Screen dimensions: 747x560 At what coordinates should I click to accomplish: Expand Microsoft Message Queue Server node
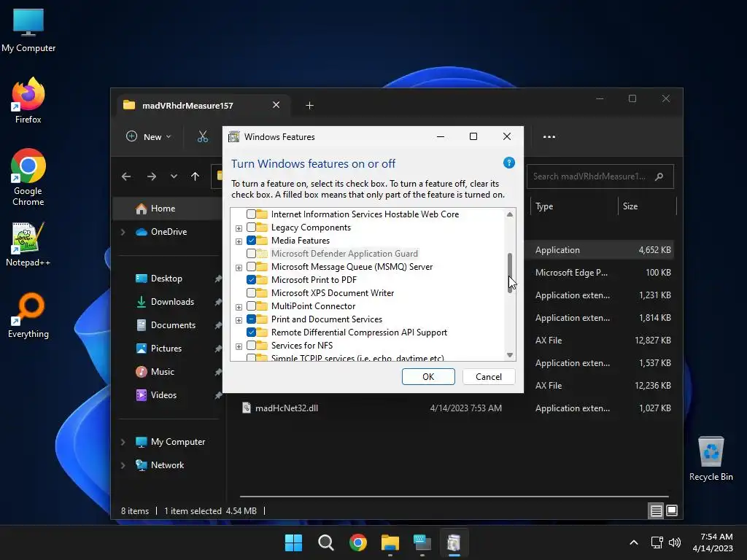click(239, 268)
